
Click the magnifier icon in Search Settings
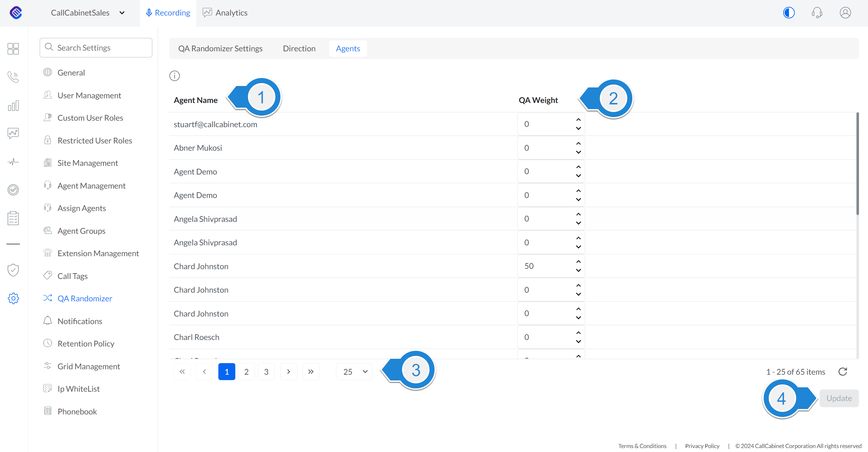[x=49, y=47]
